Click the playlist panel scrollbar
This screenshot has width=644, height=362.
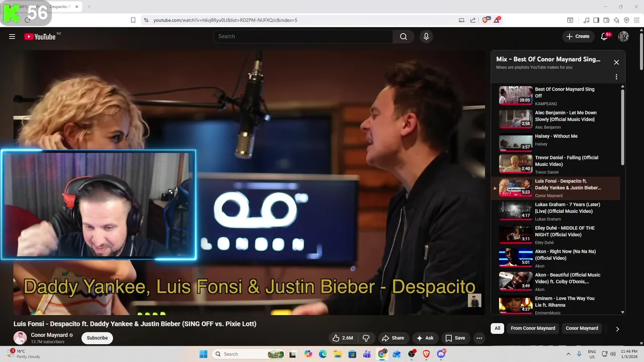623,127
